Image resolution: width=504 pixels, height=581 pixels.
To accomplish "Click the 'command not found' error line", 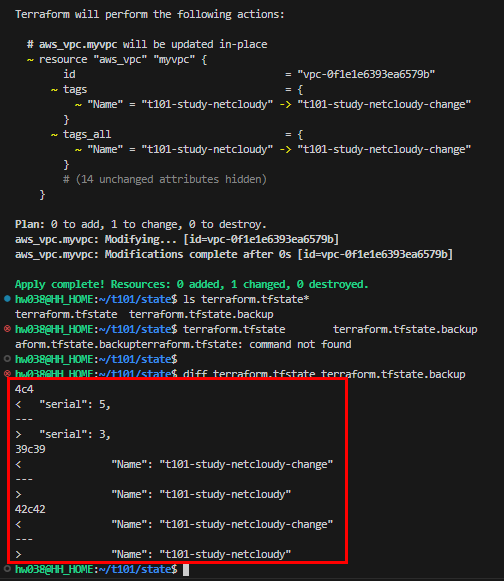I will (183, 345).
